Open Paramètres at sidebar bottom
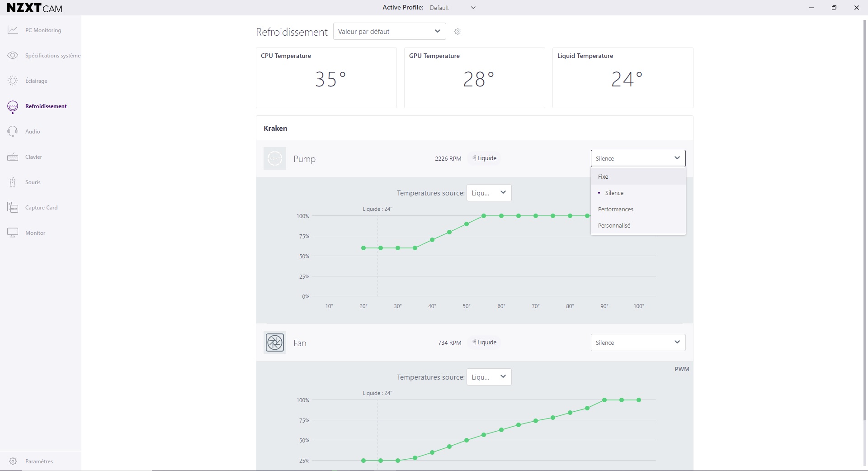Viewport: 868px width, 471px height. pyautogui.click(x=39, y=461)
